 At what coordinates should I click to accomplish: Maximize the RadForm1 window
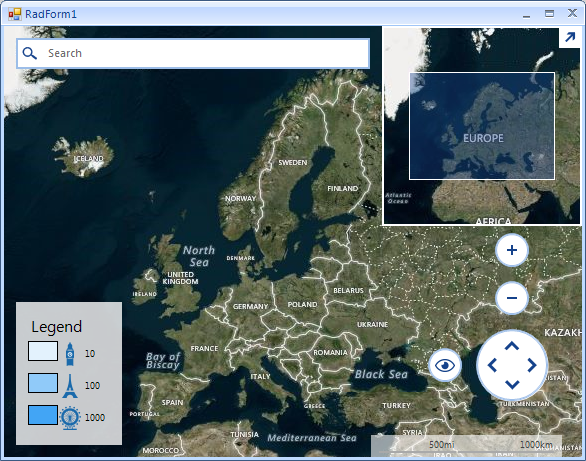click(549, 13)
